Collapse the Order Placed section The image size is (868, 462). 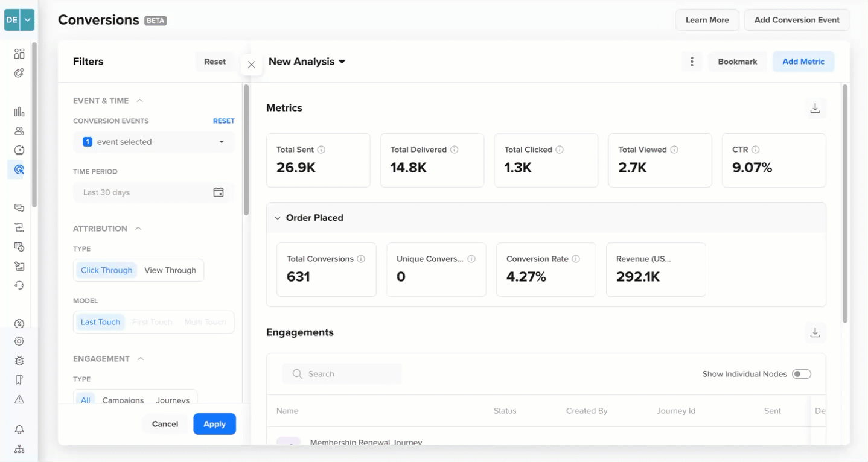pyautogui.click(x=278, y=218)
